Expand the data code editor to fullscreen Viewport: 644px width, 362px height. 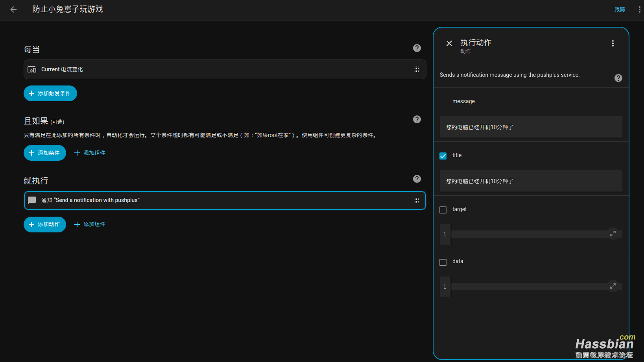coord(613,286)
